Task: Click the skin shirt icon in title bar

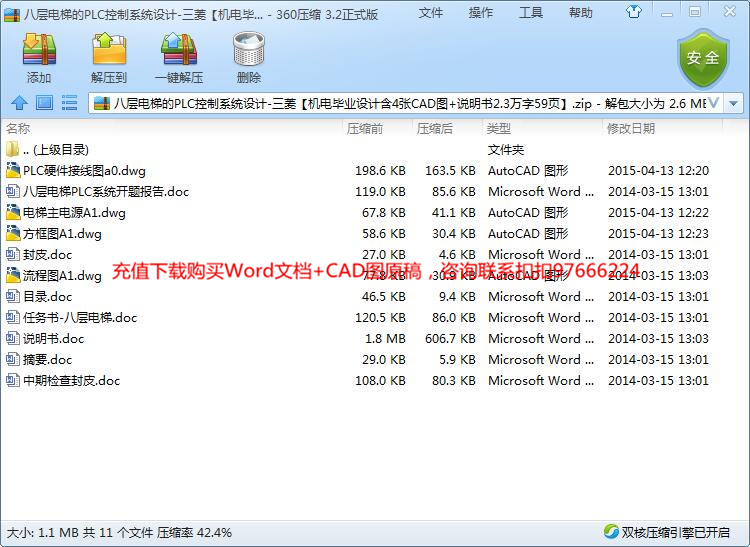Action: tap(634, 11)
